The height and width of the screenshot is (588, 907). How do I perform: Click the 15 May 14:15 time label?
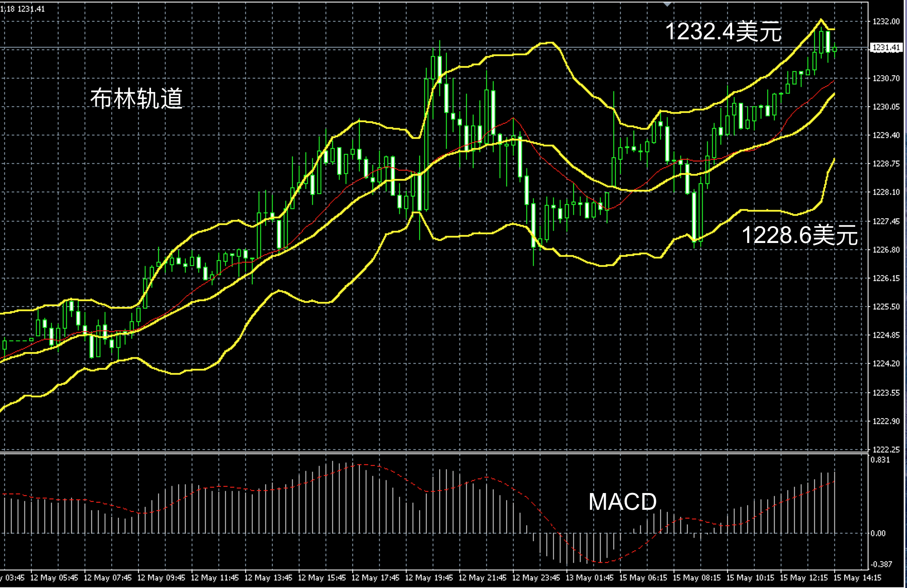click(857, 578)
